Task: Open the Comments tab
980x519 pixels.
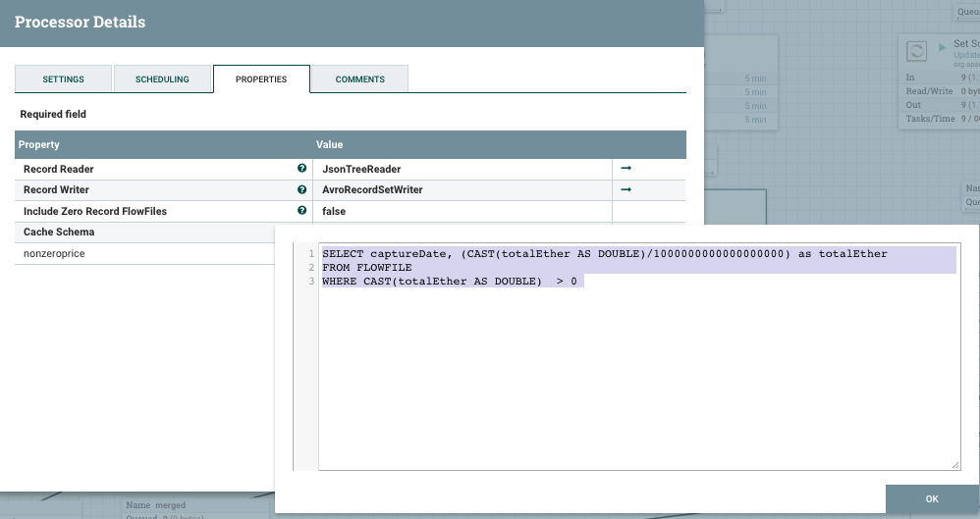Action: (359, 79)
